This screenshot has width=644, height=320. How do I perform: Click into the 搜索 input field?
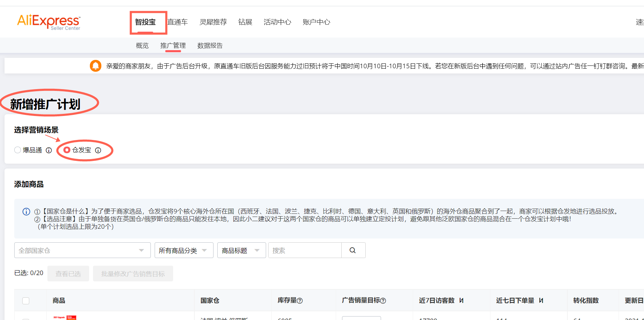[305, 250]
